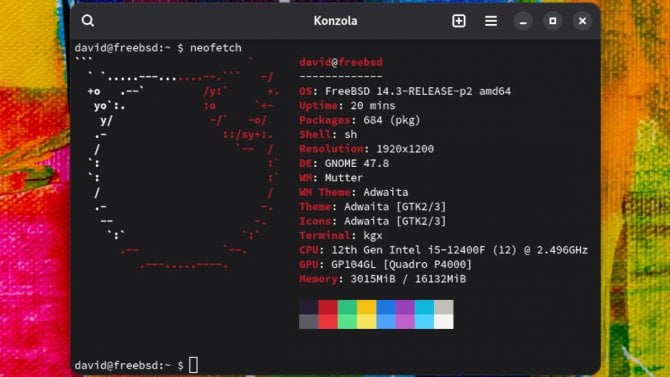This screenshot has width=670, height=377.
Task: Click the CPU Intel i5-12400F line
Action: pos(444,250)
